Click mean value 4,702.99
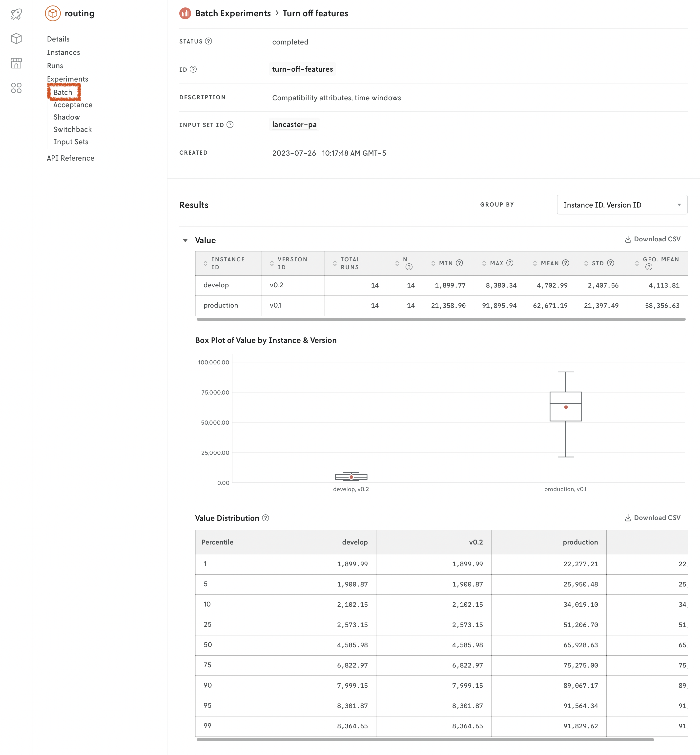The width and height of the screenshot is (700, 755). pyautogui.click(x=552, y=285)
